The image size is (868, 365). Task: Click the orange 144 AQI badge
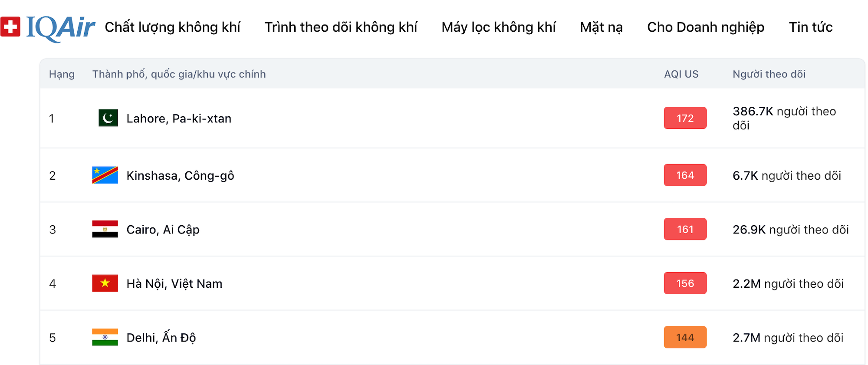tap(685, 337)
